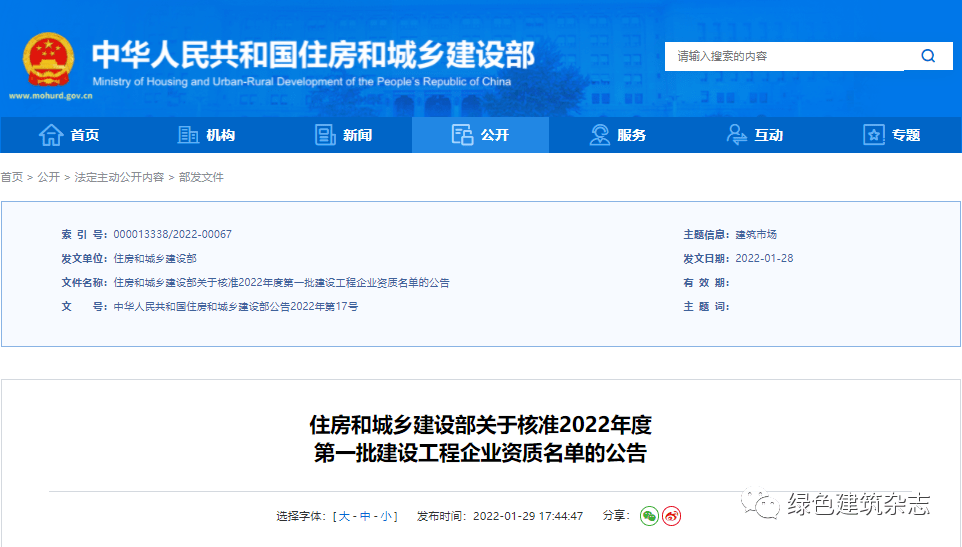Click the national emblem logo

48,59
